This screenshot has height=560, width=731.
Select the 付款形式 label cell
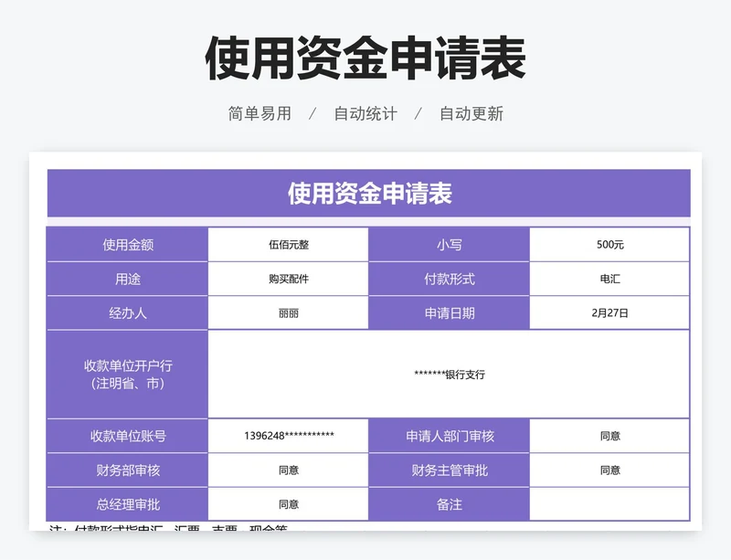[449, 280]
